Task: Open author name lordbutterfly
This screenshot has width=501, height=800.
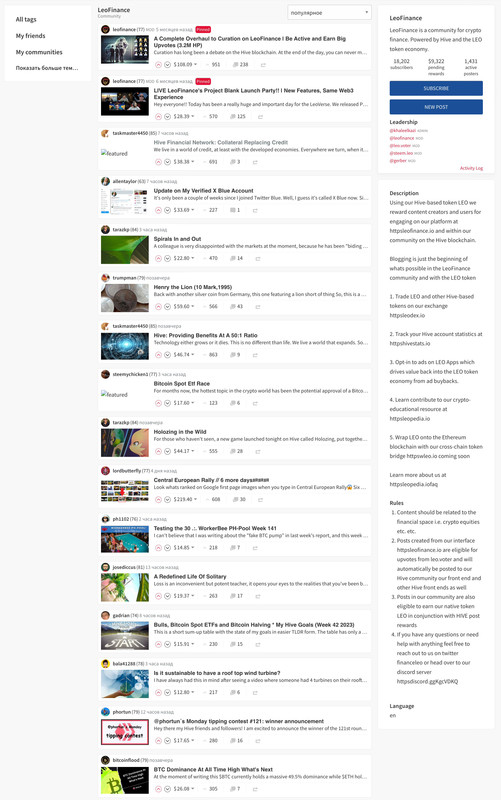Action: click(x=127, y=471)
